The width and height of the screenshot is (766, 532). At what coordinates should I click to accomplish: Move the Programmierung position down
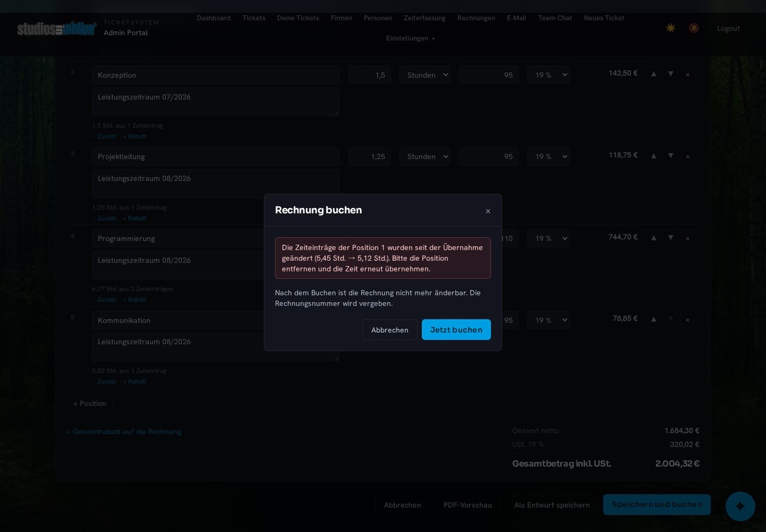click(670, 238)
